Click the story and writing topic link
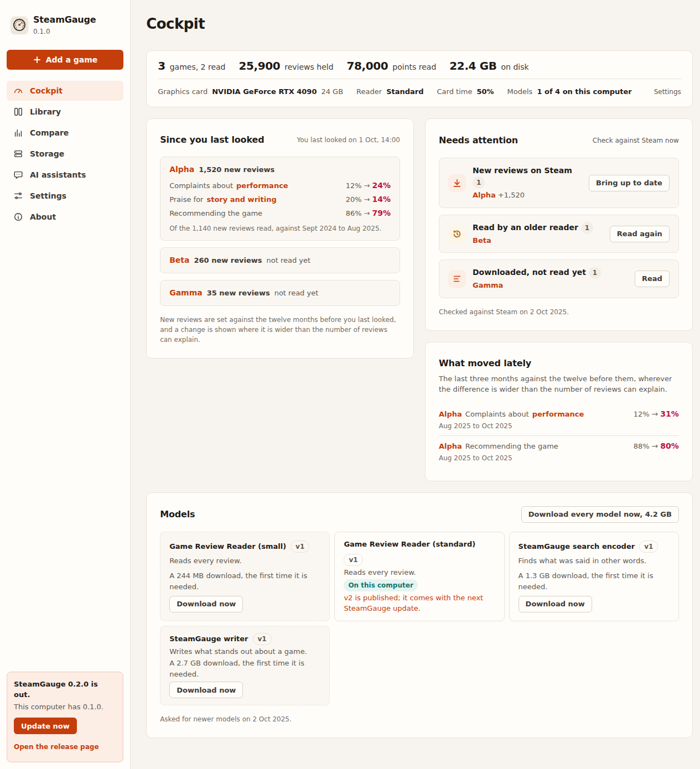This screenshot has width=700, height=769. (241, 200)
